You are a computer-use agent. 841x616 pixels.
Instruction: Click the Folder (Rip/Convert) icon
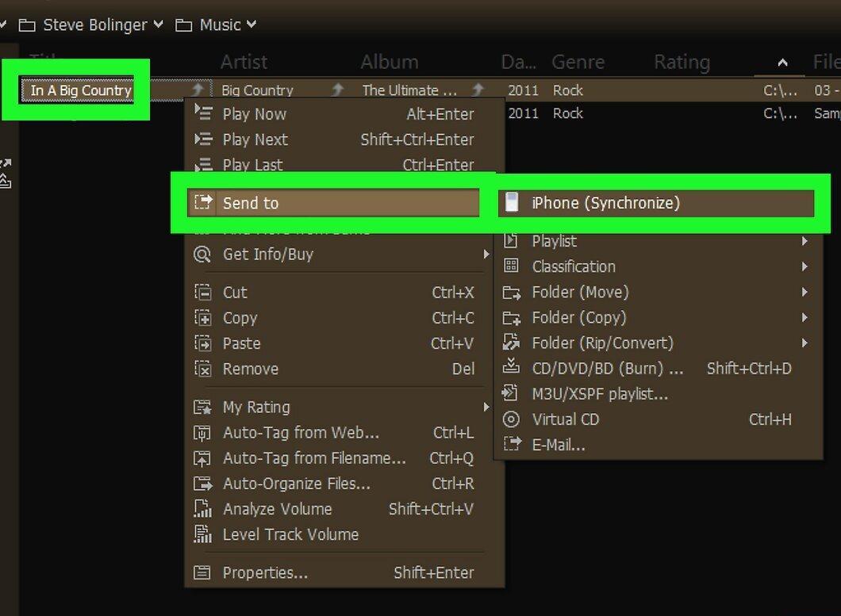pyautogui.click(x=511, y=342)
